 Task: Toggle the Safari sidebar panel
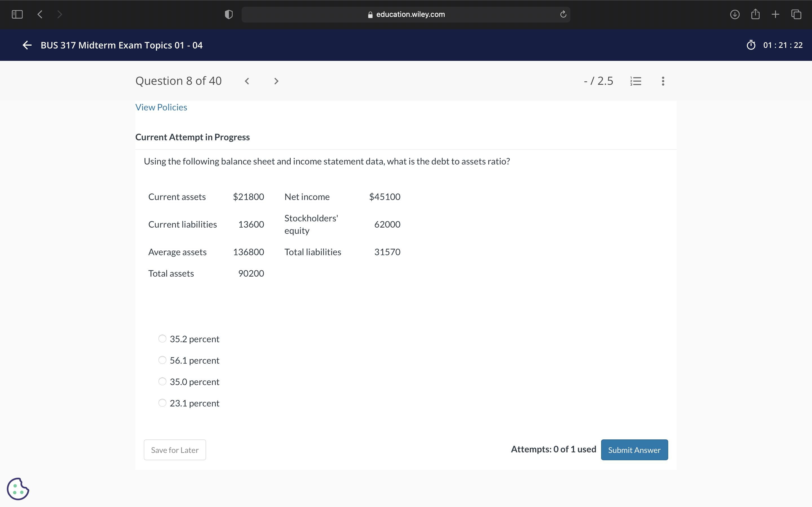[x=17, y=14]
